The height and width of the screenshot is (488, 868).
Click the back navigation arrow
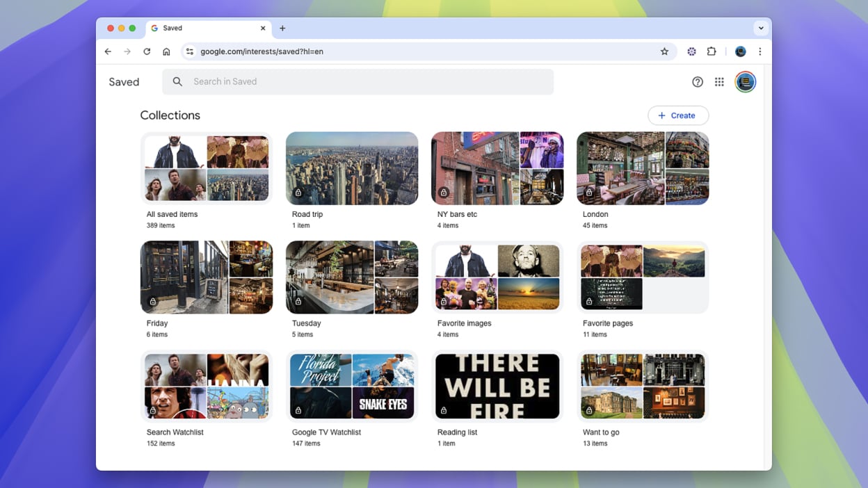pyautogui.click(x=107, y=51)
